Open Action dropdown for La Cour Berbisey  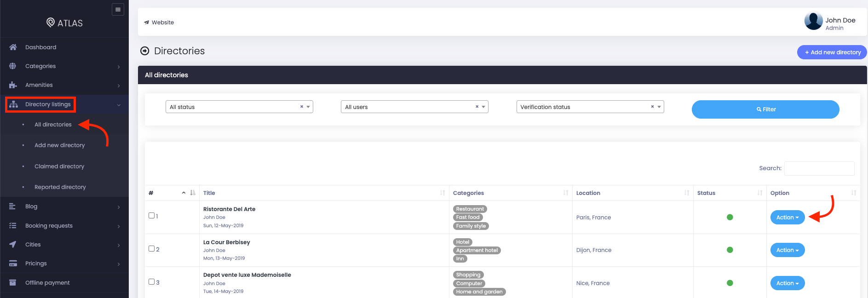pos(788,250)
